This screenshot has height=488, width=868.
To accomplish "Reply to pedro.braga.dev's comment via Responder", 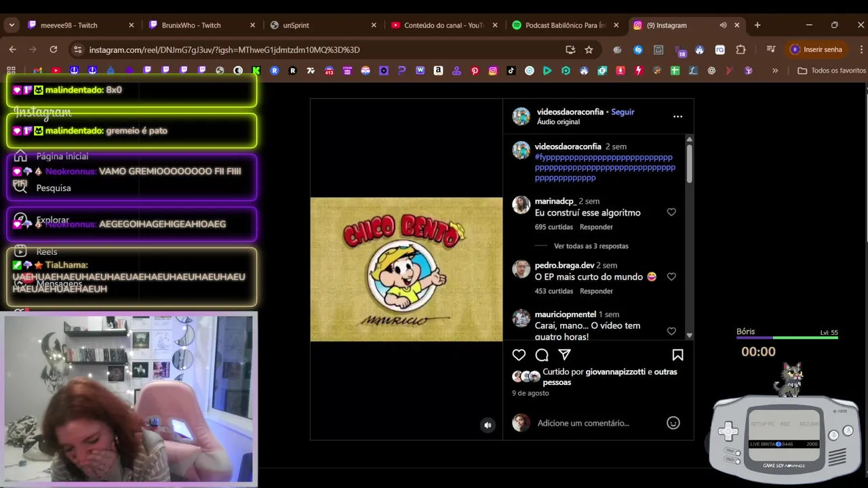I will point(596,291).
